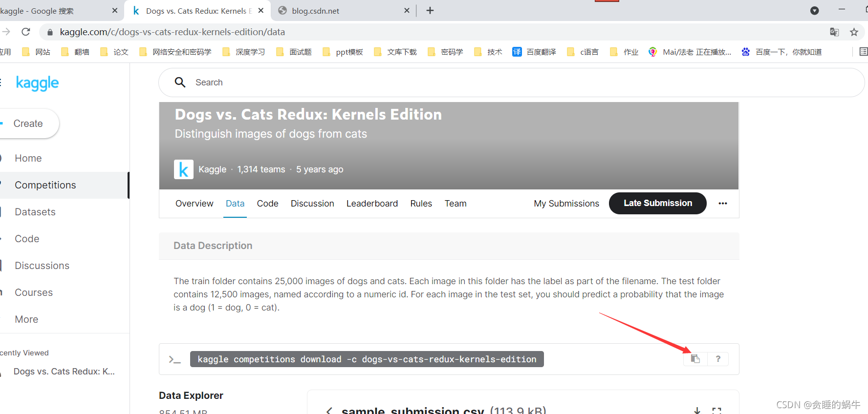Click the Create button in sidebar

tap(28, 124)
